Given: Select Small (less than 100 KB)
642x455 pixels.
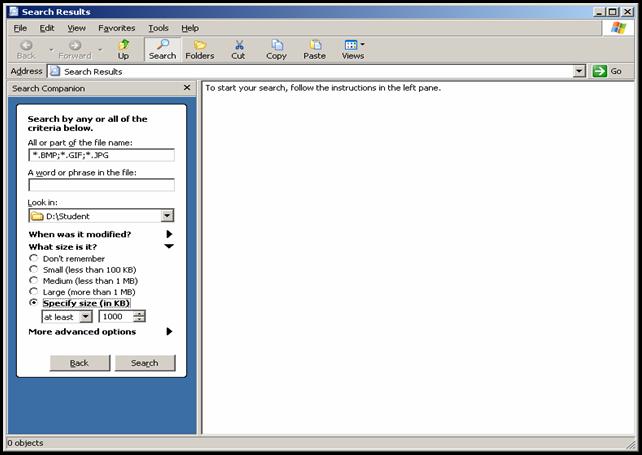Looking at the screenshot, I should click(34, 270).
